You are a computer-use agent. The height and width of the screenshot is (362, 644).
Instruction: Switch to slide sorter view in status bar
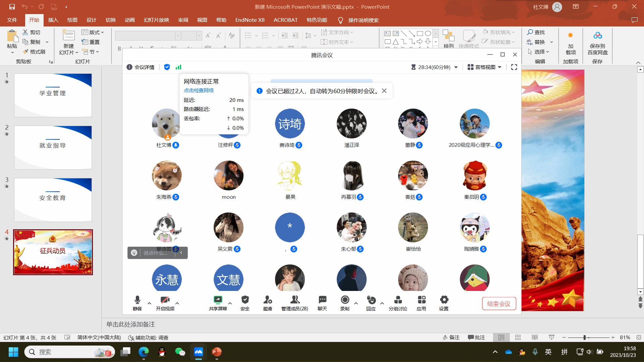point(518,338)
